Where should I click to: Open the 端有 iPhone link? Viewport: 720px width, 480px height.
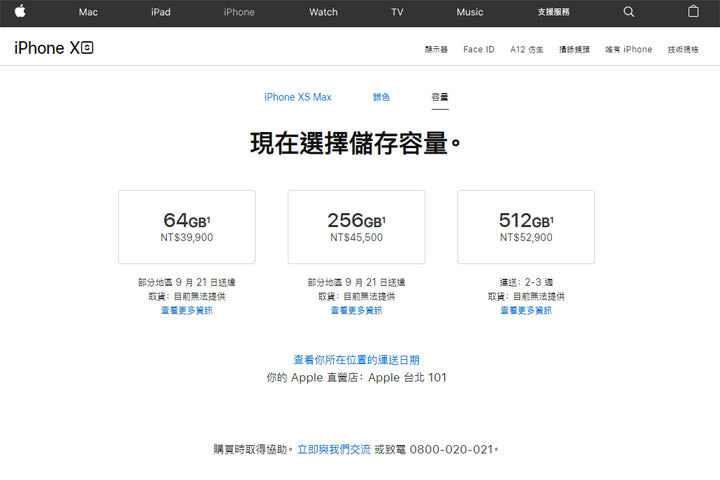(629, 50)
